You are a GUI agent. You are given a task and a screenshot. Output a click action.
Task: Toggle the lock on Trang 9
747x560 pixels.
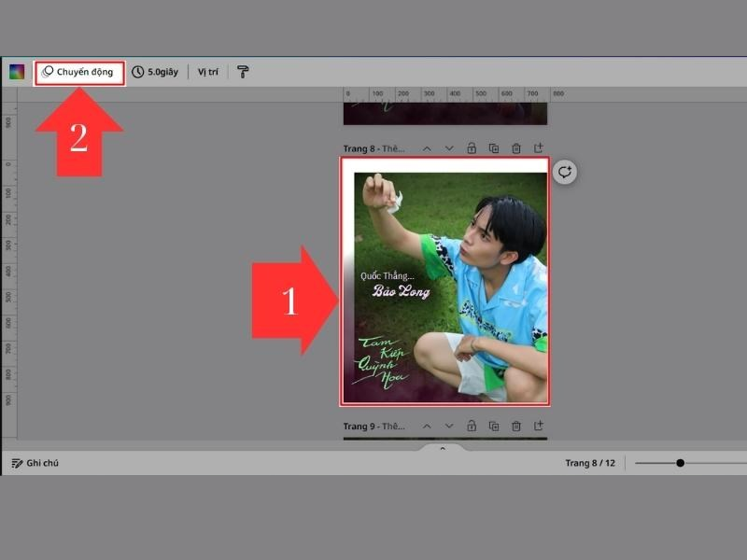pos(471,426)
